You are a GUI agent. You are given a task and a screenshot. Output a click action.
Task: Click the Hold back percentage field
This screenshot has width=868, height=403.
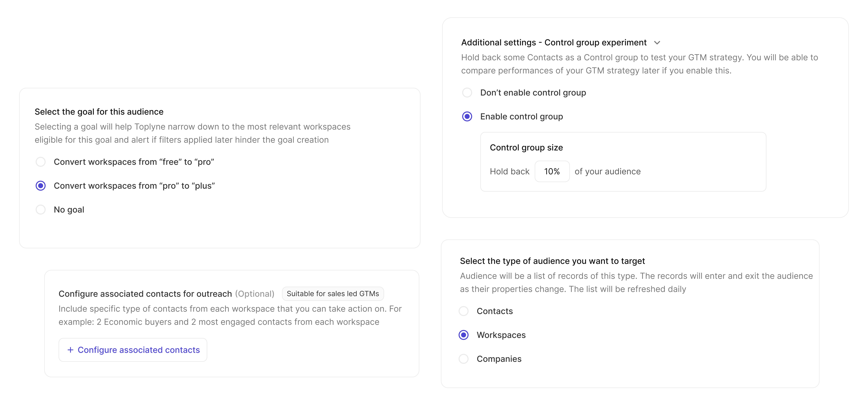click(x=552, y=171)
